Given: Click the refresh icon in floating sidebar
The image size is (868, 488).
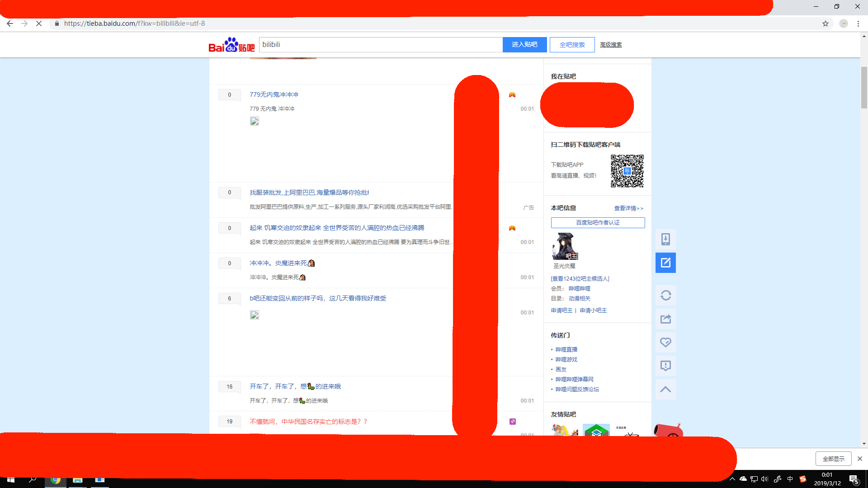Looking at the screenshot, I should pyautogui.click(x=665, y=296).
